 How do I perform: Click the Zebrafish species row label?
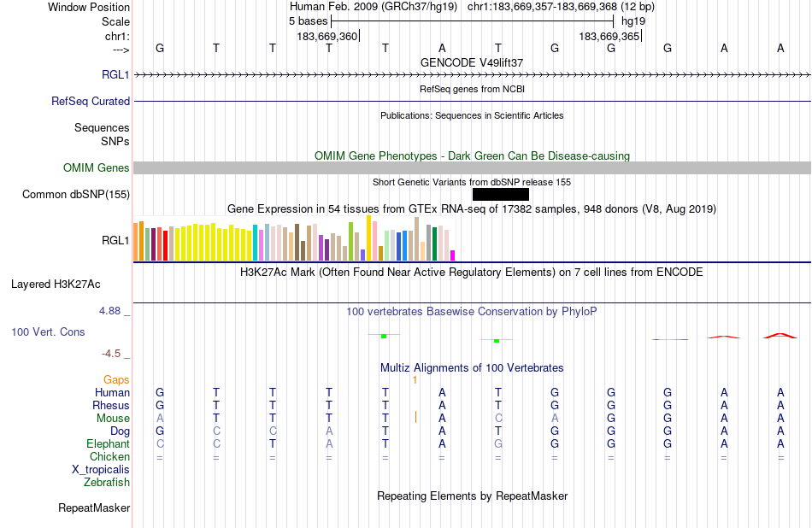point(107,482)
